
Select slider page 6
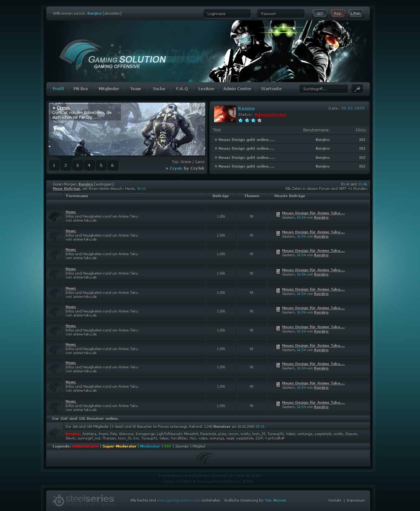point(112,165)
